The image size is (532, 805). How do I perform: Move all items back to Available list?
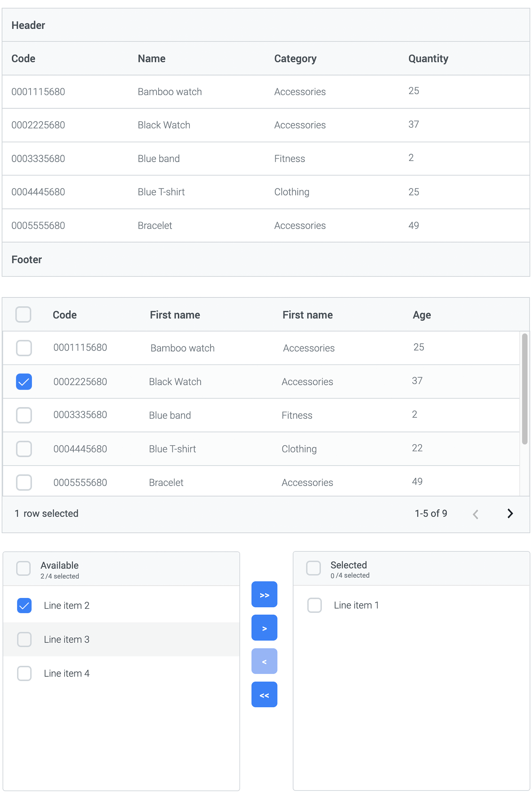tap(264, 695)
